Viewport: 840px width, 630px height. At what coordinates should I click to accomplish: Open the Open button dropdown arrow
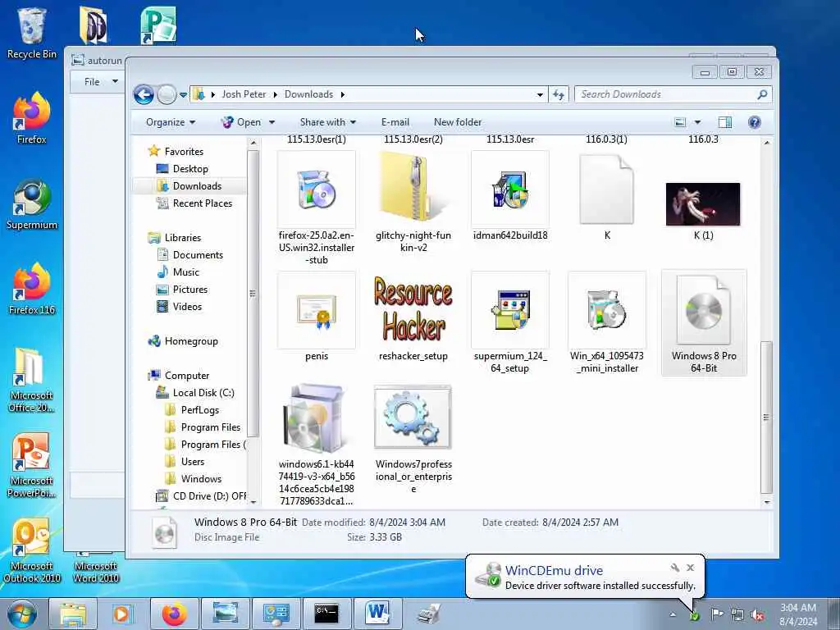(x=272, y=122)
